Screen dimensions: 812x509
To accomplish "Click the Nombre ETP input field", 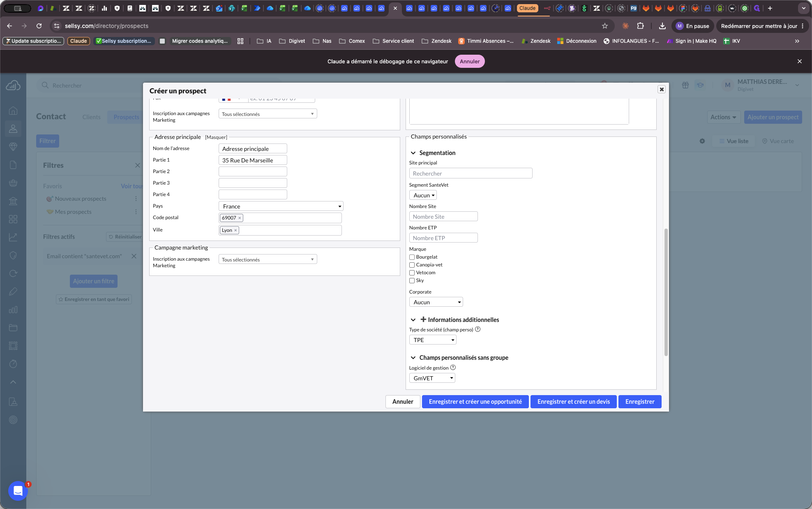I will [x=443, y=238].
